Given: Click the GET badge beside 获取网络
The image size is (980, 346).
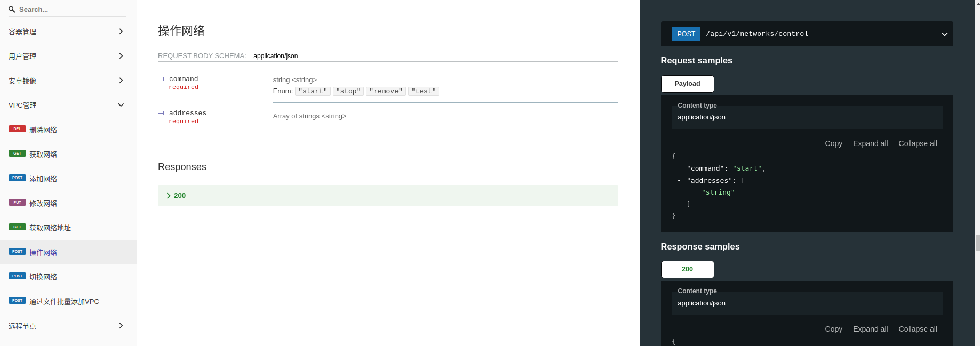Looking at the screenshot, I should (17, 154).
